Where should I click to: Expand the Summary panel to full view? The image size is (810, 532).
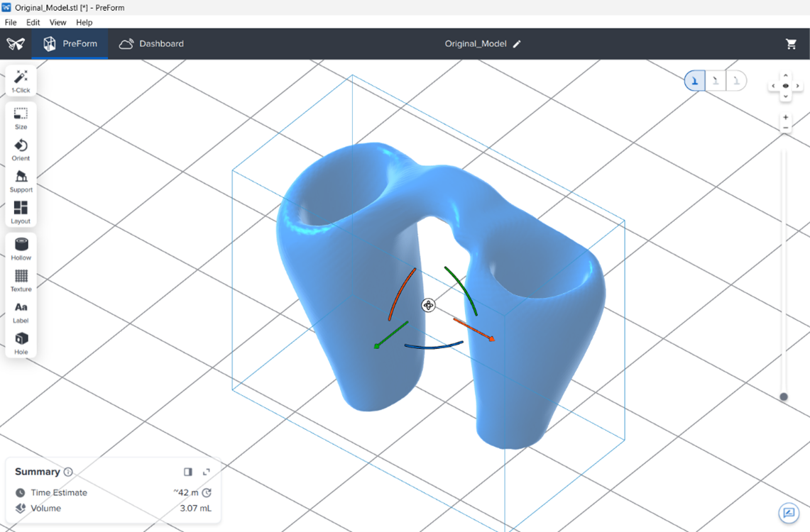(207, 472)
